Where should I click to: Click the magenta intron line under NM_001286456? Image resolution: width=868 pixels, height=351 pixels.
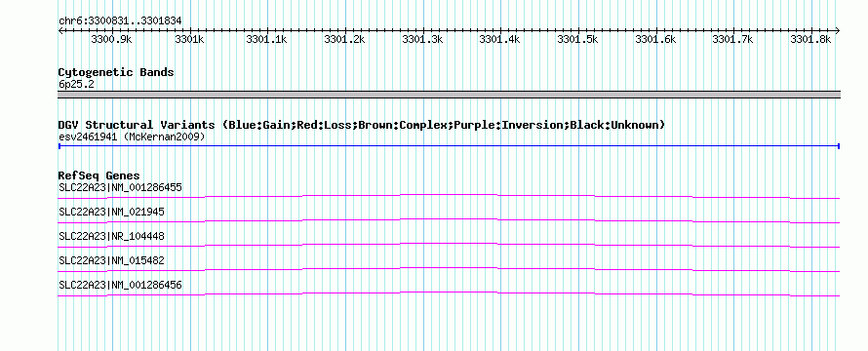click(x=449, y=293)
